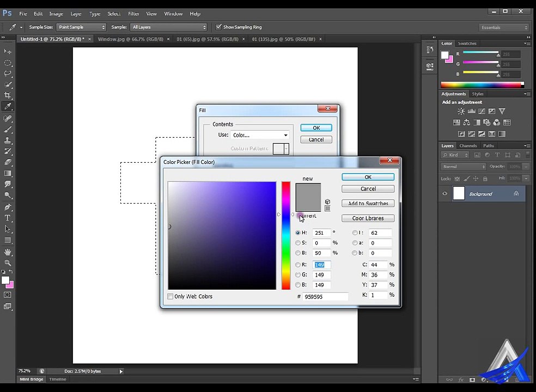Click the Background layer thumbnail
536x392 pixels.
[459, 193]
